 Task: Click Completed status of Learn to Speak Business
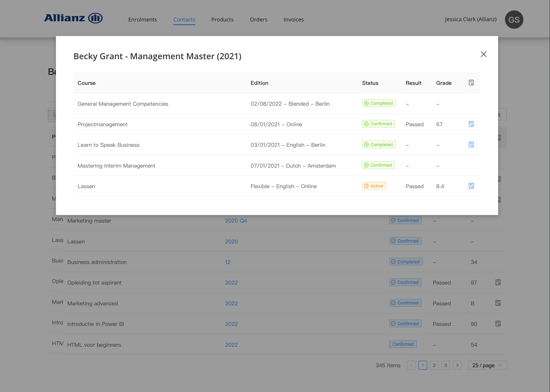pos(379,145)
